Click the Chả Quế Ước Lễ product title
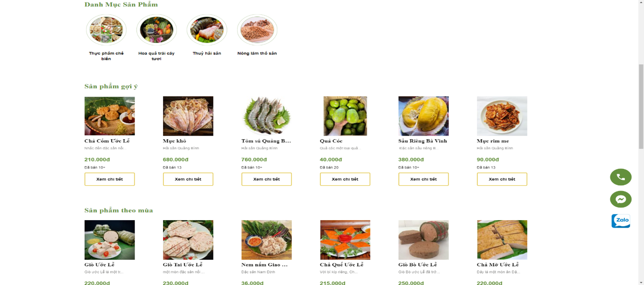The height and width of the screenshot is (285, 644). point(342,265)
